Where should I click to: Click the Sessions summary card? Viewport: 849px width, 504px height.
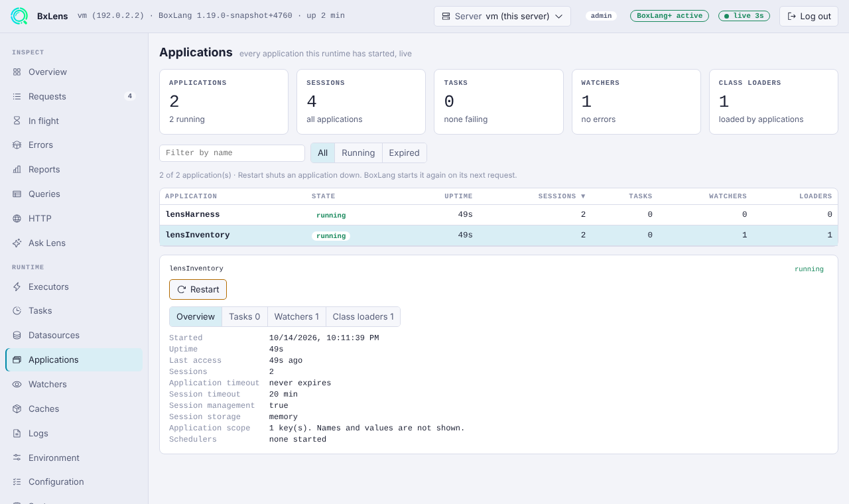(361, 101)
